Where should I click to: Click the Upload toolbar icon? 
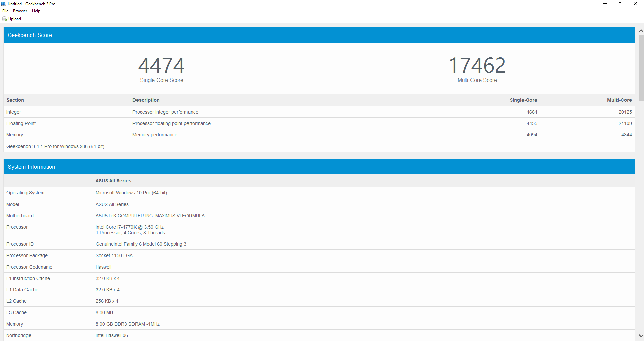pos(5,19)
